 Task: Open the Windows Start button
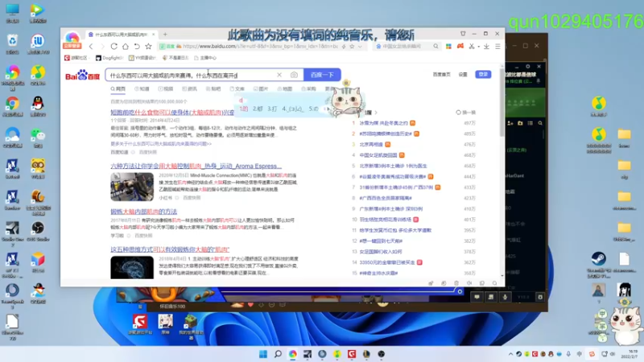(x=263, y=354)
